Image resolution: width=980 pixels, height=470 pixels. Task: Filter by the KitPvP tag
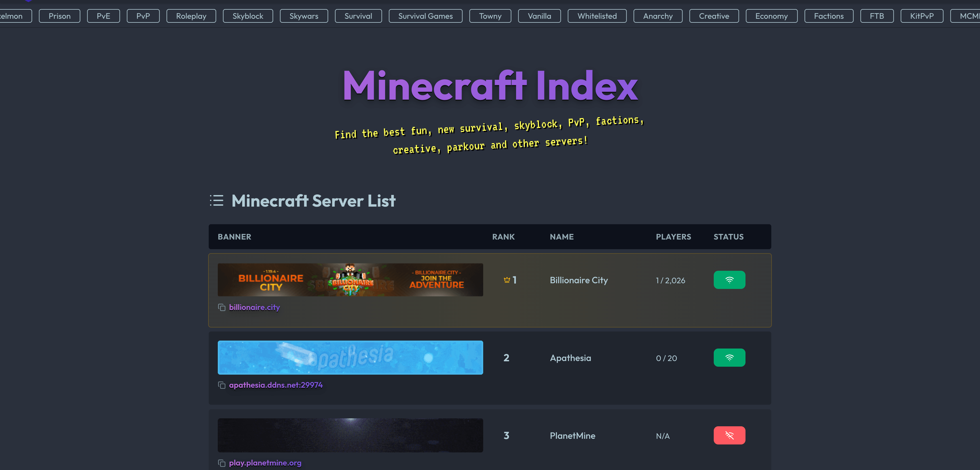pos(922,16)
